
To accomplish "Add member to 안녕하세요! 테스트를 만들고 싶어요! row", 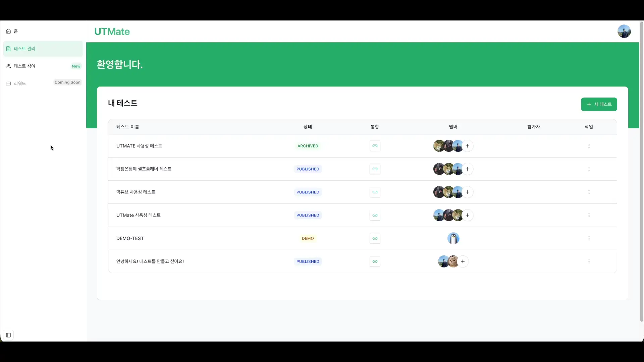I will tap(463, 261).
